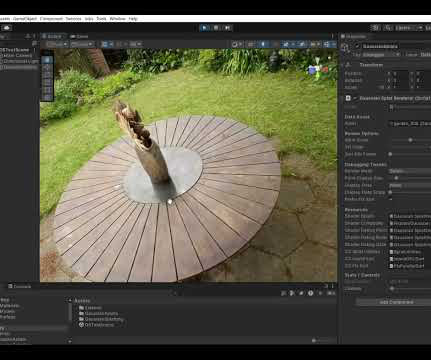Viewport: 431px width, 360px height.
Task: Select the Rect tool in scene overlay
Action: (47, 90)
